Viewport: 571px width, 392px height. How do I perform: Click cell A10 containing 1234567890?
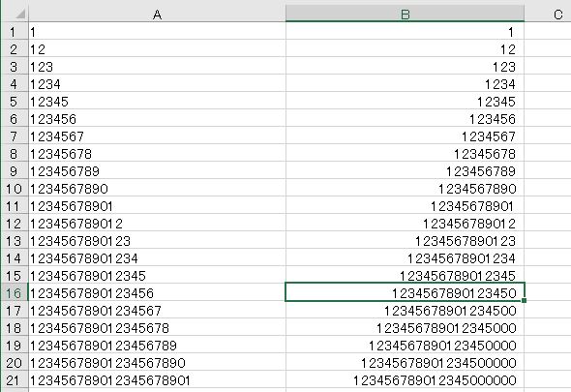tap(157, 189)
